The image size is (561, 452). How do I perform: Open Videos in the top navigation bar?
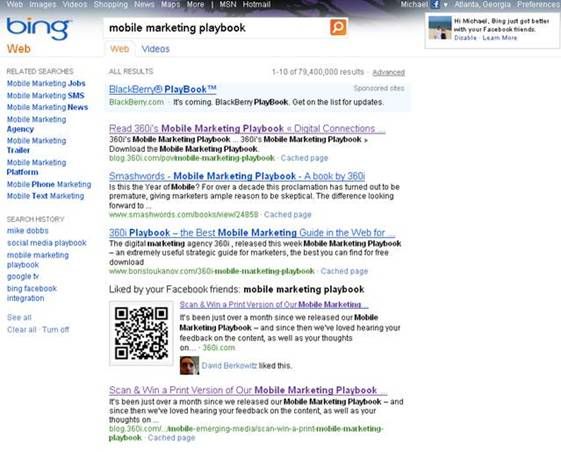coord(75,4)
